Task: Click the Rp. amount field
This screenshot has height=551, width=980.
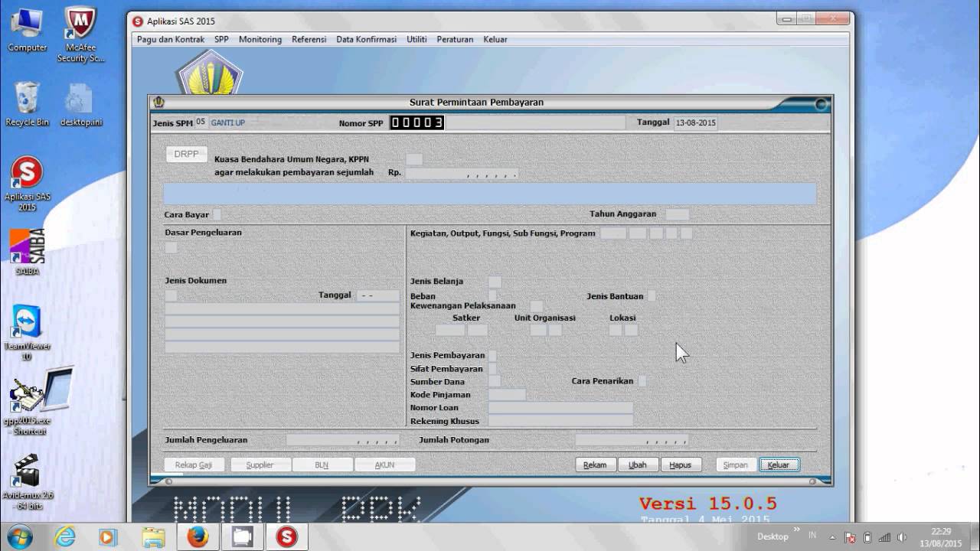Action: pyautogui.click(x=462, y=173)
